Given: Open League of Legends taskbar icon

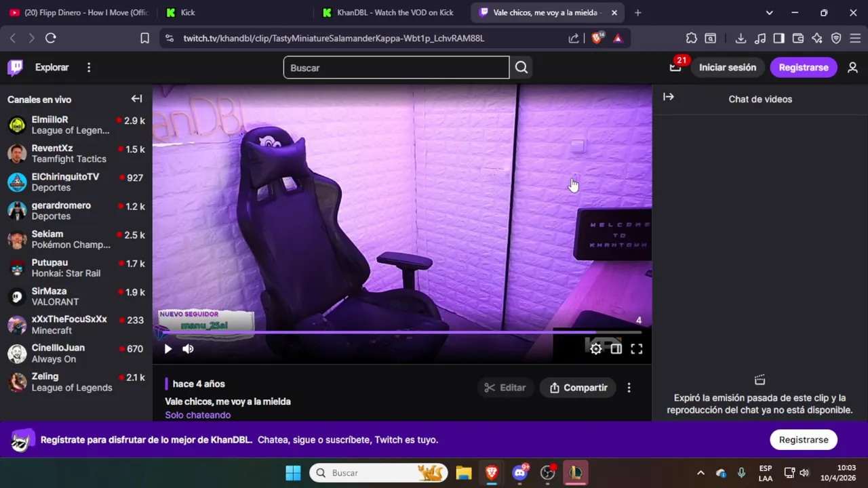Looking at the screenshot, I should (576, 472).
